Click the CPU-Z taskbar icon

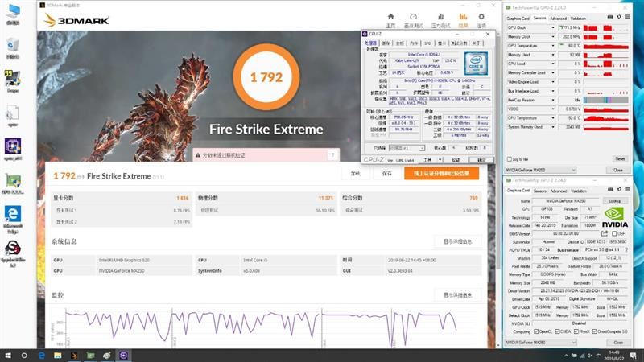click(123, 356)
